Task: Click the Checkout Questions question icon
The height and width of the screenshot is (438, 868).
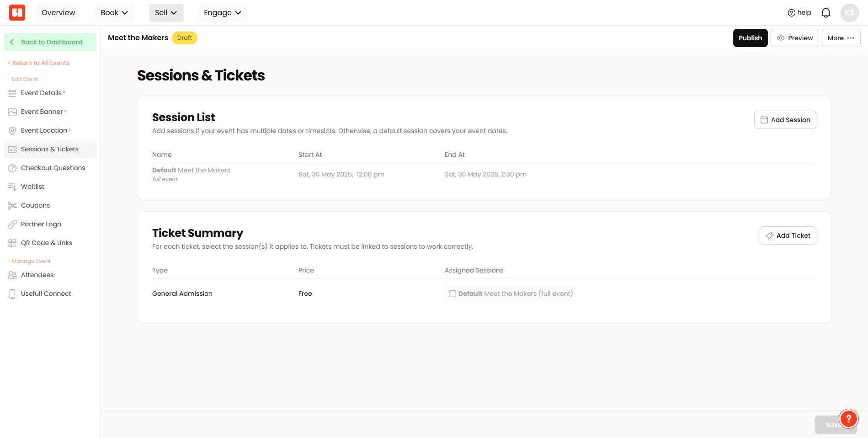Action: pos(12,168)
